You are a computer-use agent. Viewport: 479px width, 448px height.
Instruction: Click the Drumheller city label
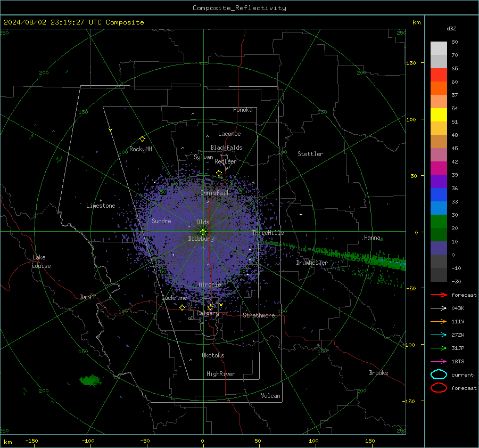tap(312, 263)
